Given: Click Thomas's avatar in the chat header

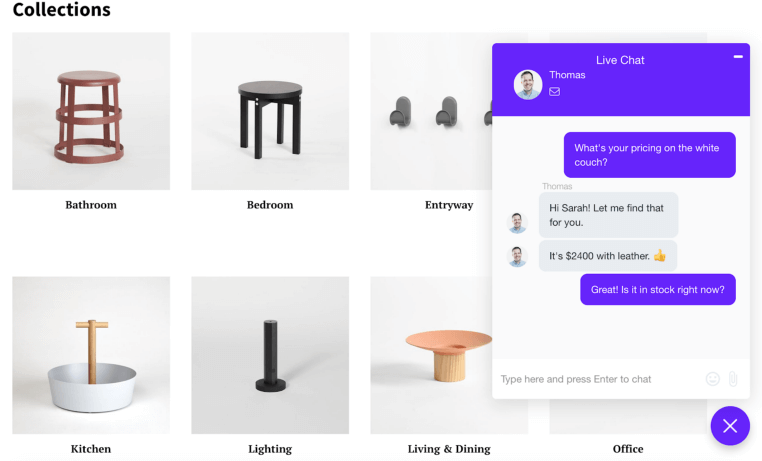Looking at the screenshot, I should [528, 85].
